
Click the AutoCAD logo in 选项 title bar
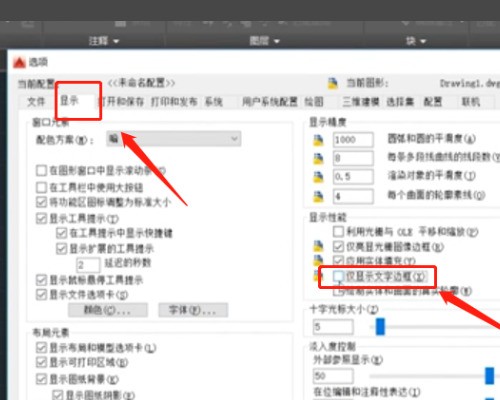pos(19,62)
